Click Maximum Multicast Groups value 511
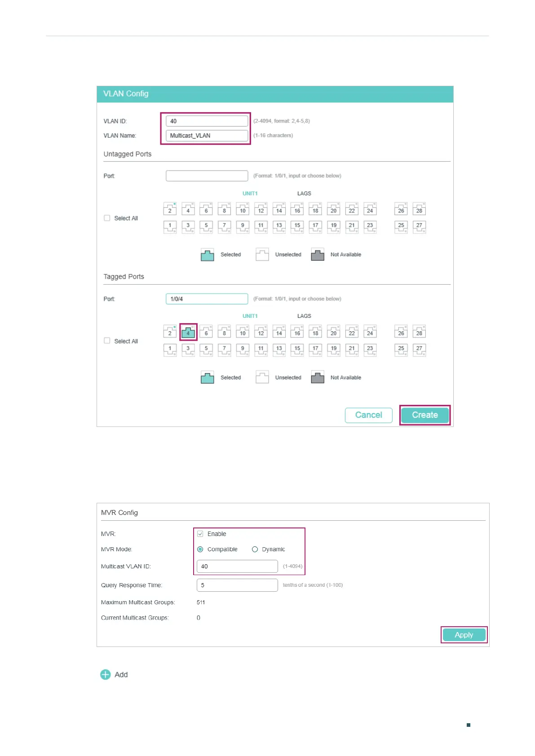The height and width of the screenshot is (756, 535). [x=201, y=602]
